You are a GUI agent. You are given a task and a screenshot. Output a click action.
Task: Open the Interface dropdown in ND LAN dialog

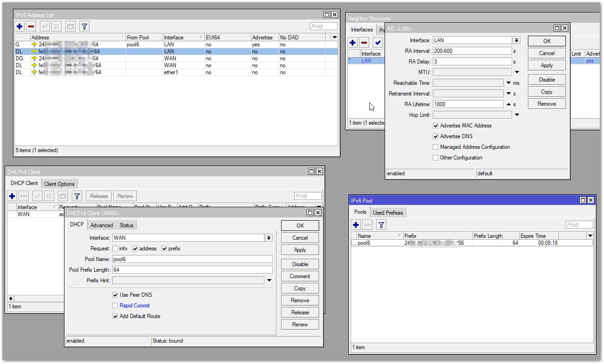click(x=516, y=40)
